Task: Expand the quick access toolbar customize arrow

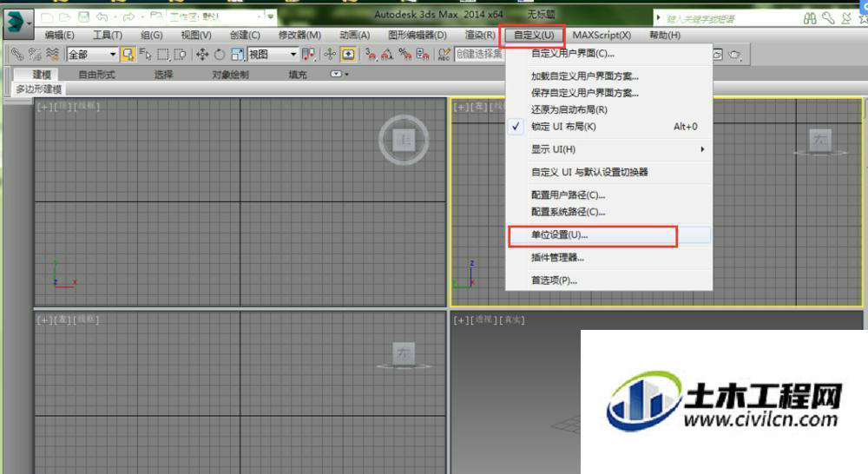Action: [x=270, y=17]
